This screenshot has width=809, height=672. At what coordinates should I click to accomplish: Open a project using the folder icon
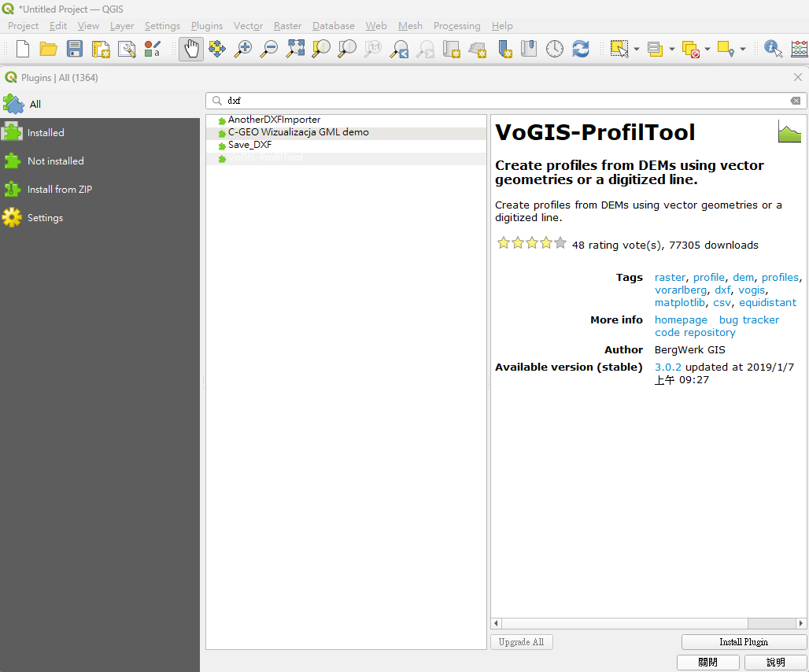[x=49, y=49]
